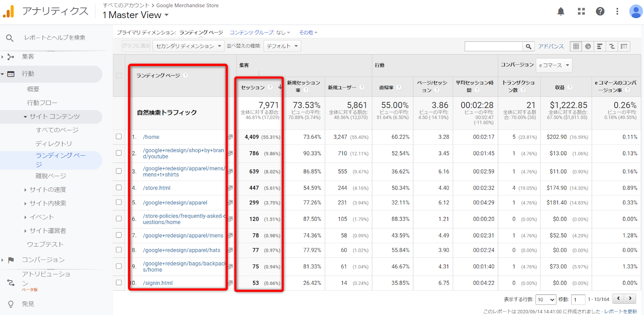Go to previous page of results
The image size is (644, 315).
coord(618,299)
